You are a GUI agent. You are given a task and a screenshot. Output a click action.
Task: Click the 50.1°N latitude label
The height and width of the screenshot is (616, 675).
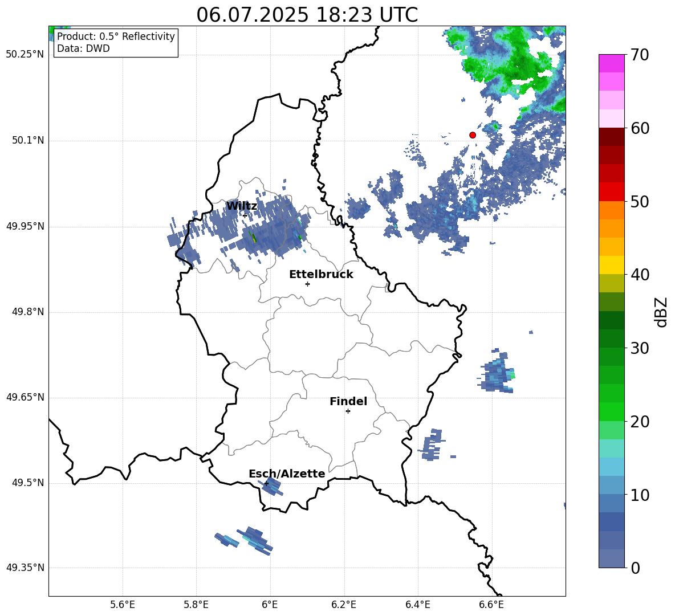[x=28, y=141]
